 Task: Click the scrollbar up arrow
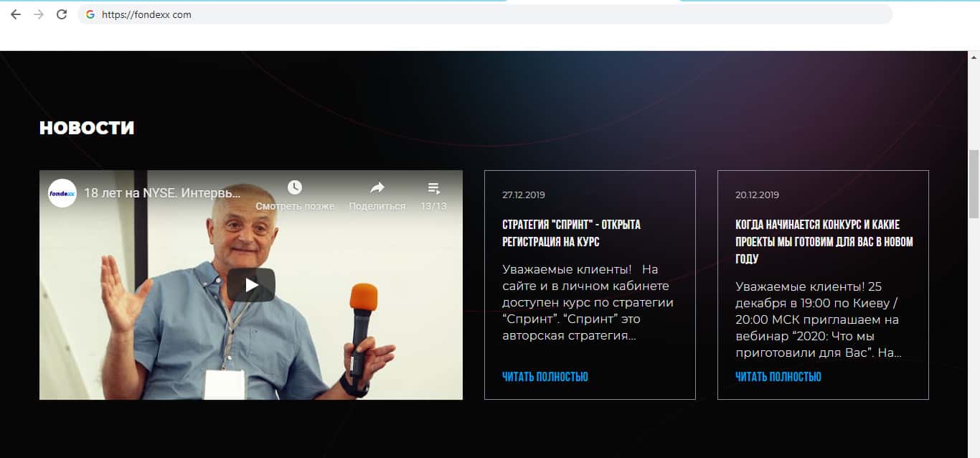[974, 57]
